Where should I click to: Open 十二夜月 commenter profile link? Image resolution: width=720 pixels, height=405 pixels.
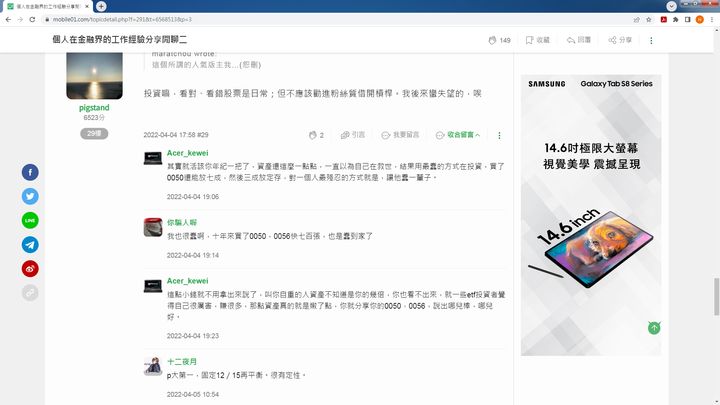[x=182, y=361]
